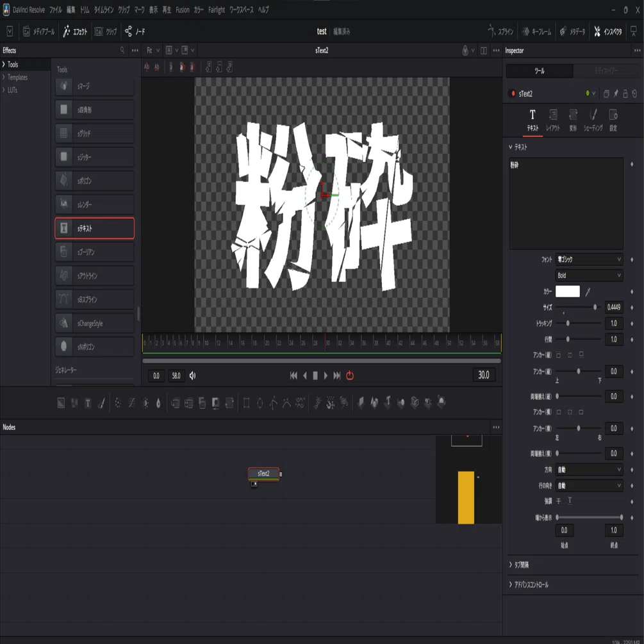Screen dimensions: 644x644
Task: Search the Effects library
Action: (122, 50)
